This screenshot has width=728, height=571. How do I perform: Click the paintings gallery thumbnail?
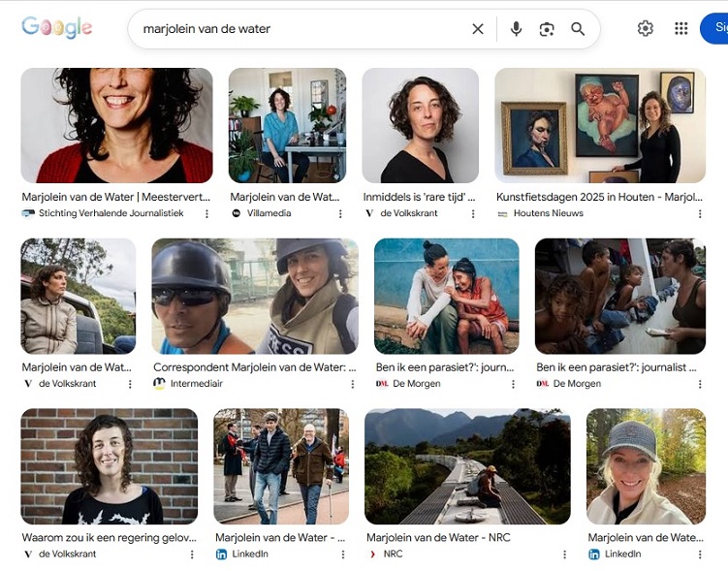point(600,125)
